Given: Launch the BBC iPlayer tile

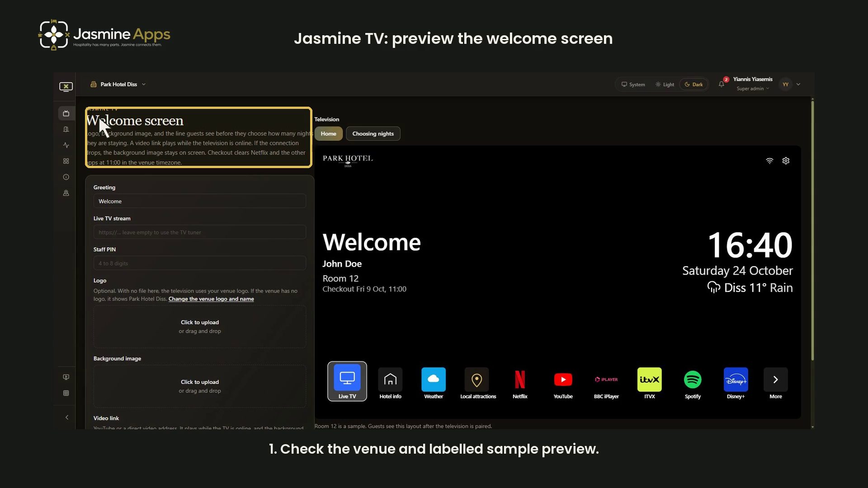Looking at the screenshot, I should [x=606, y=383].
